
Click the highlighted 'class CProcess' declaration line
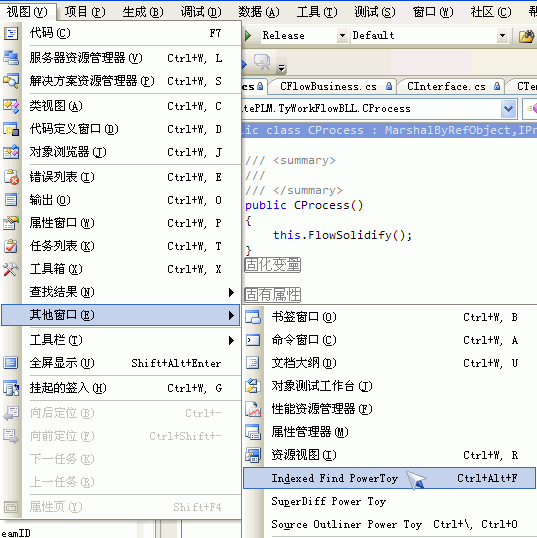click(389, 130)
